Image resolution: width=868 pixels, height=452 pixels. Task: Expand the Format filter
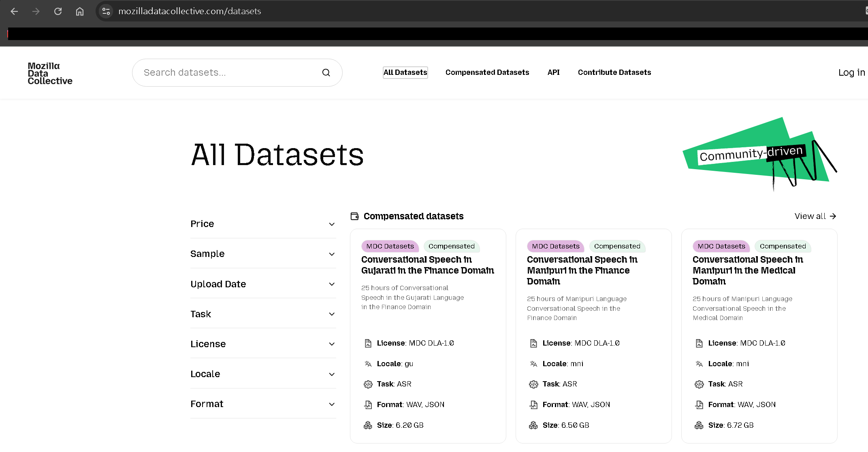pos(263,404)
